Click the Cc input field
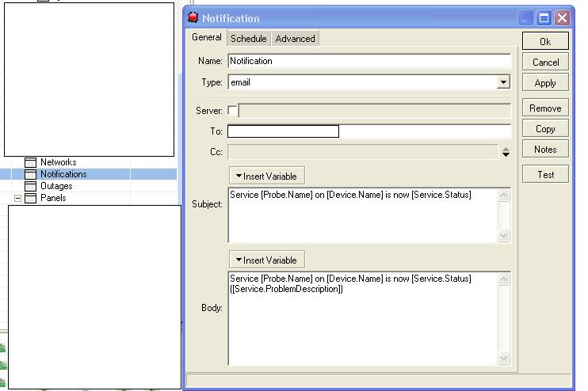588x391 pixels. coord(363,152)
